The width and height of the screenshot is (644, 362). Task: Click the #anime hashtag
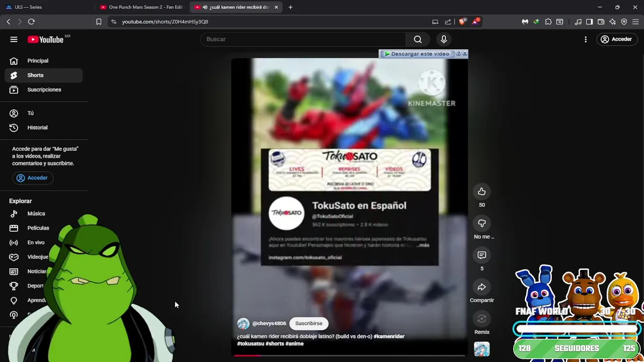pos(294,344)
